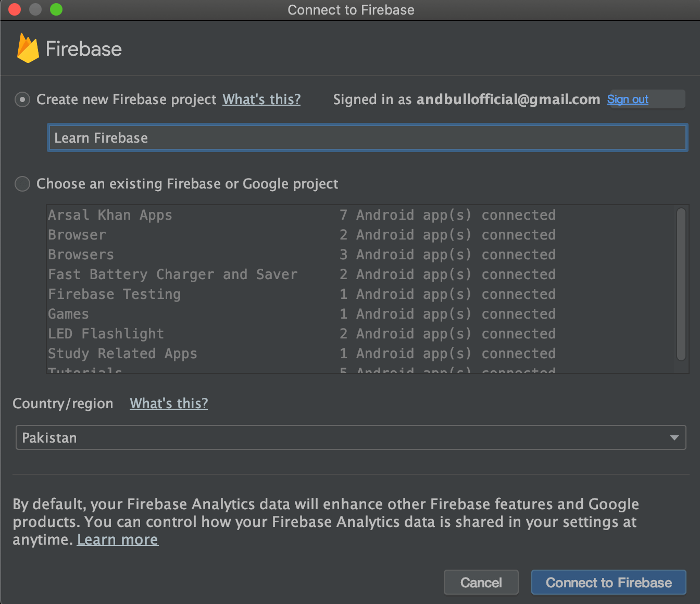Open the Country/region 'What's this?' help link
The image size is (700, 604).
[x=169, y=403]
